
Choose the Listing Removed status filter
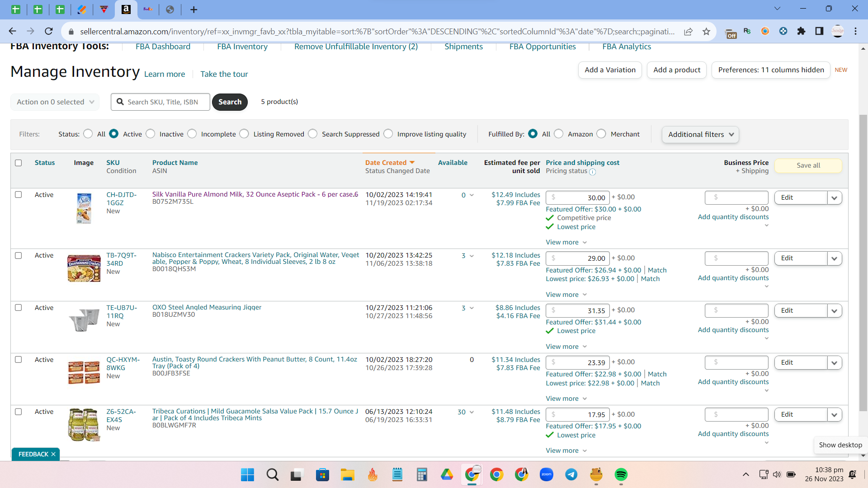coord(244,134)
